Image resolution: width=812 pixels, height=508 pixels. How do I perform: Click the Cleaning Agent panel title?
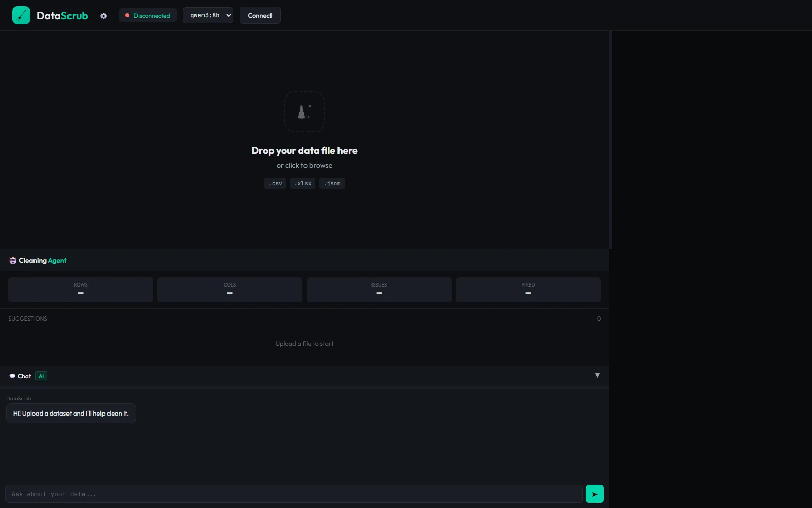click(43, 260)
